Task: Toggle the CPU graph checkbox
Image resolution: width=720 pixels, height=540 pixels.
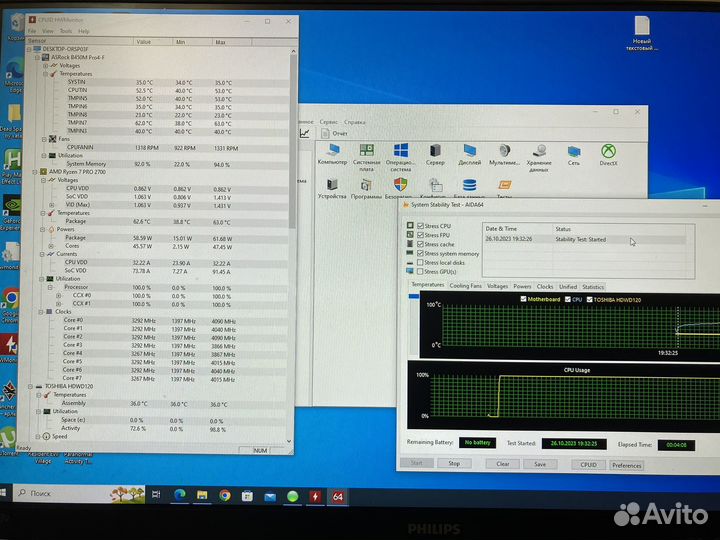Action: coord(568,299)
